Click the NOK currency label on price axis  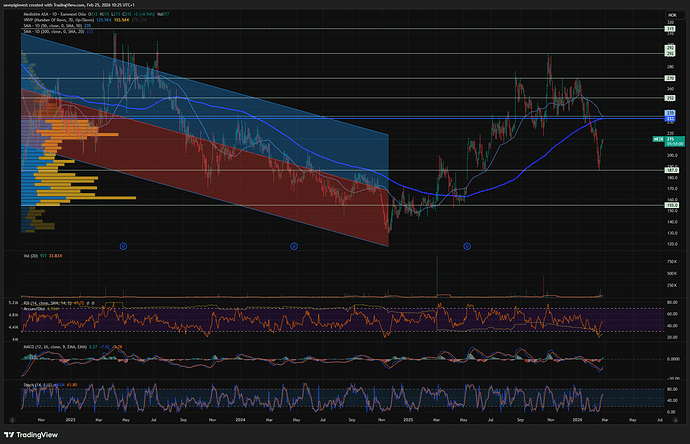[x=671, y=14]
